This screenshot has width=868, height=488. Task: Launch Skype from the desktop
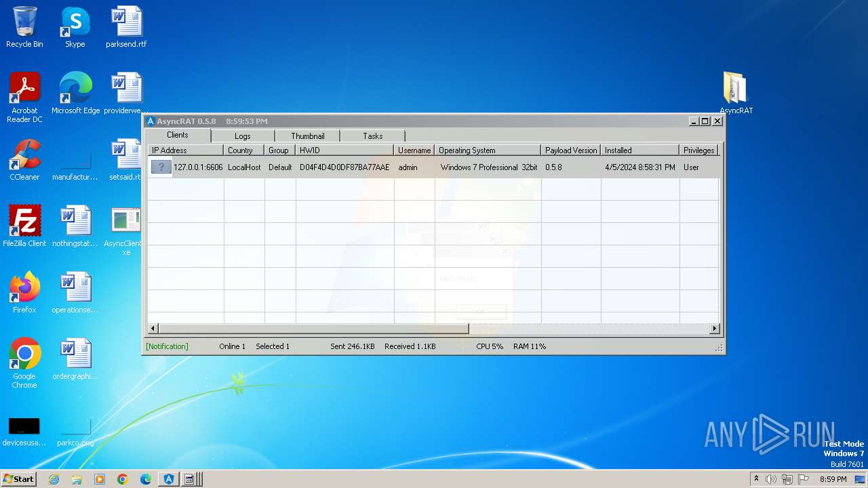75,27
